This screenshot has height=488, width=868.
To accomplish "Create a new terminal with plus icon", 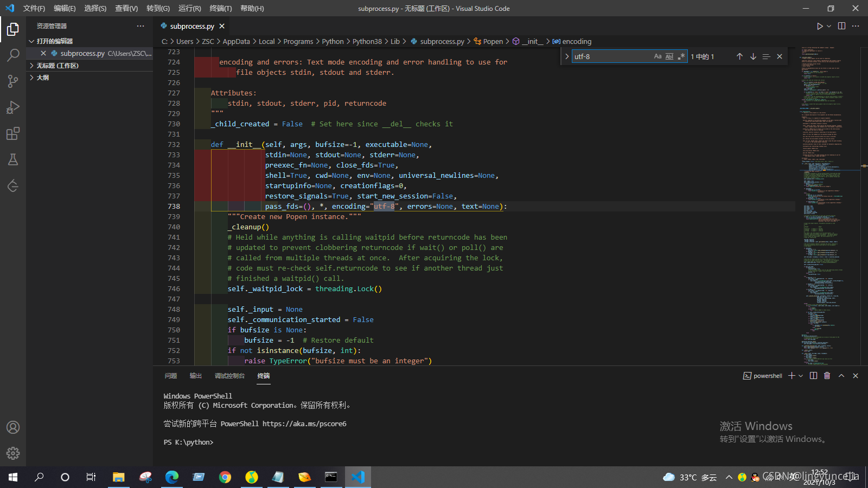I will pyautogui.click(x=792, y=376).
